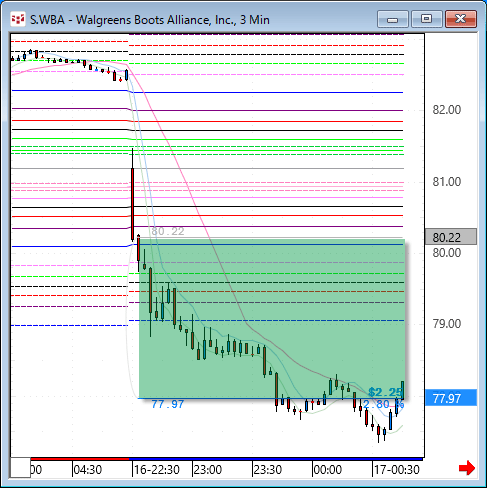Select the 23:30 time axis label

[x=268, y=470]
